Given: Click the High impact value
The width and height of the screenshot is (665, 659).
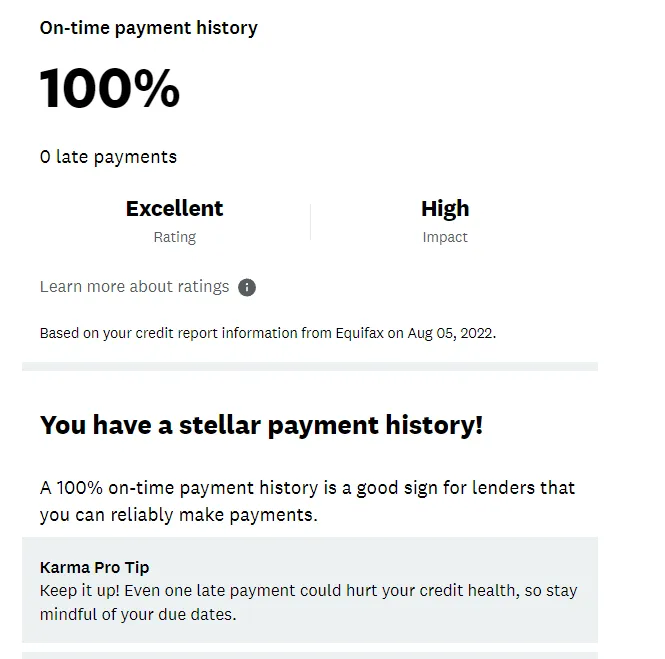Looking at the screenshot, I should point(445,209).
